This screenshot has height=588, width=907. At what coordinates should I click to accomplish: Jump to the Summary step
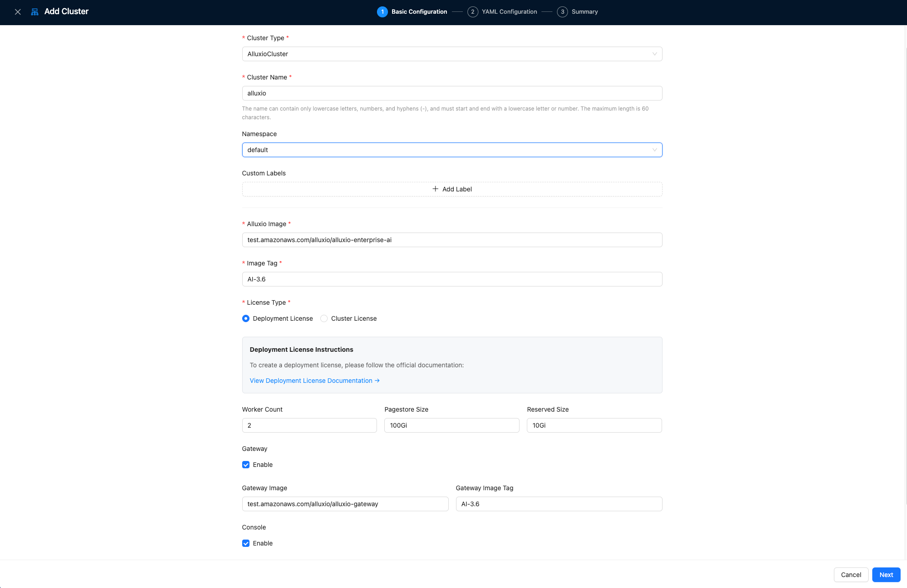point(584,12)
